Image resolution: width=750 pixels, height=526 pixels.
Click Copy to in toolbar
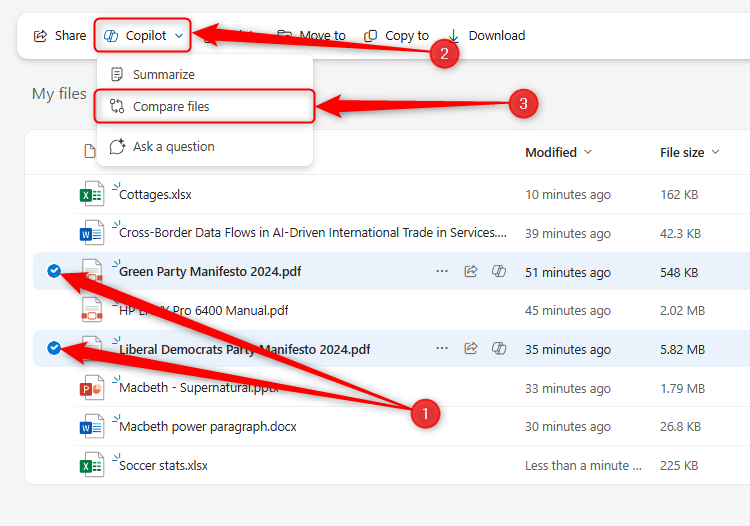pos(397,36)
